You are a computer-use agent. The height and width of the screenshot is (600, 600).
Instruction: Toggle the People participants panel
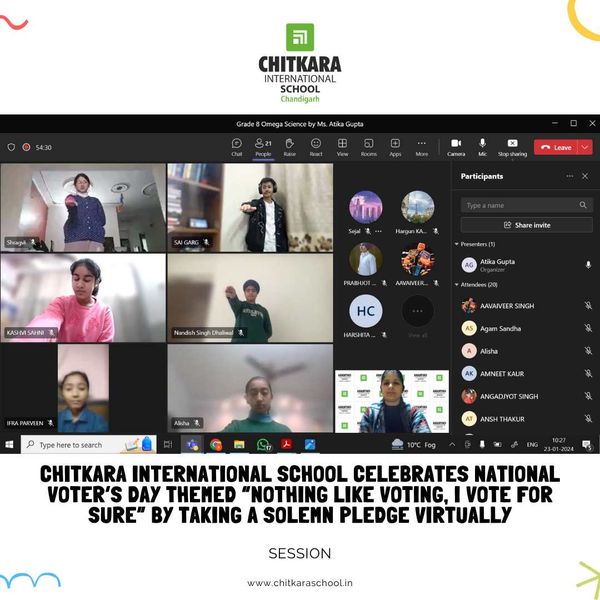(263, 147)
